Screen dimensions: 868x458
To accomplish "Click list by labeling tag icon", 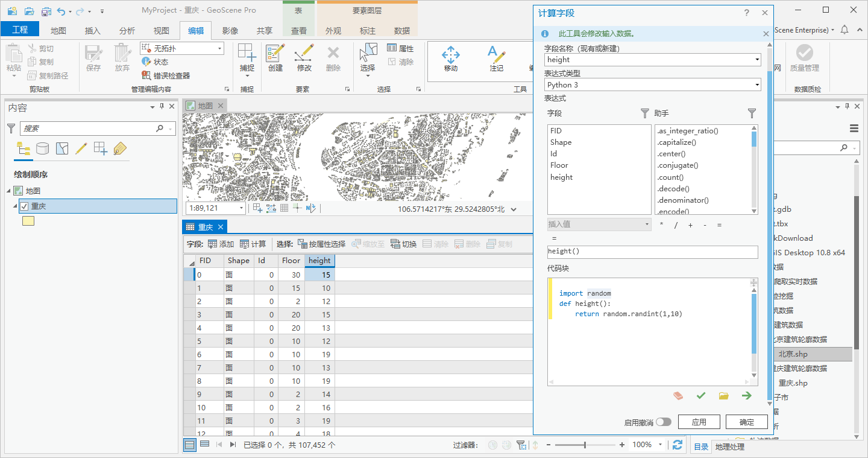I will click(x=120, y=148).
